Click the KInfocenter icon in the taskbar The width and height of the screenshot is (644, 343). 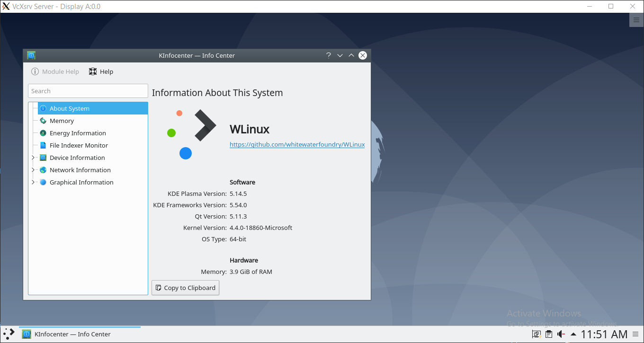point(27,334)
